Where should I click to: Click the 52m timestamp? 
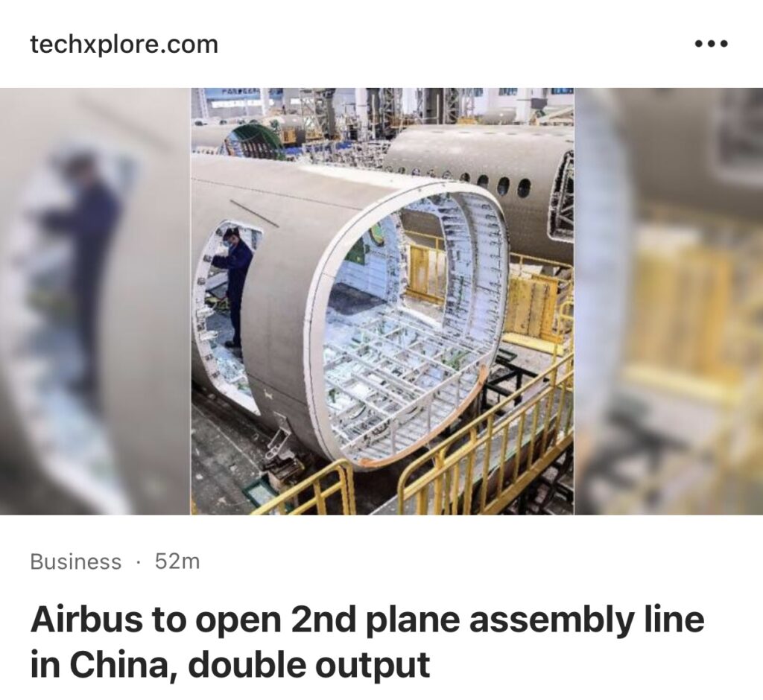tap(177, 561)
